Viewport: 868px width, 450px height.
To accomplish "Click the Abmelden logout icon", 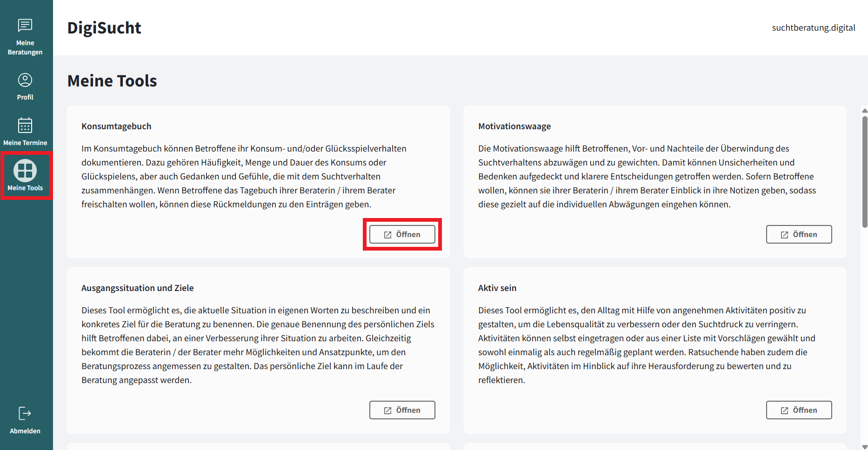I will point(25,413).
